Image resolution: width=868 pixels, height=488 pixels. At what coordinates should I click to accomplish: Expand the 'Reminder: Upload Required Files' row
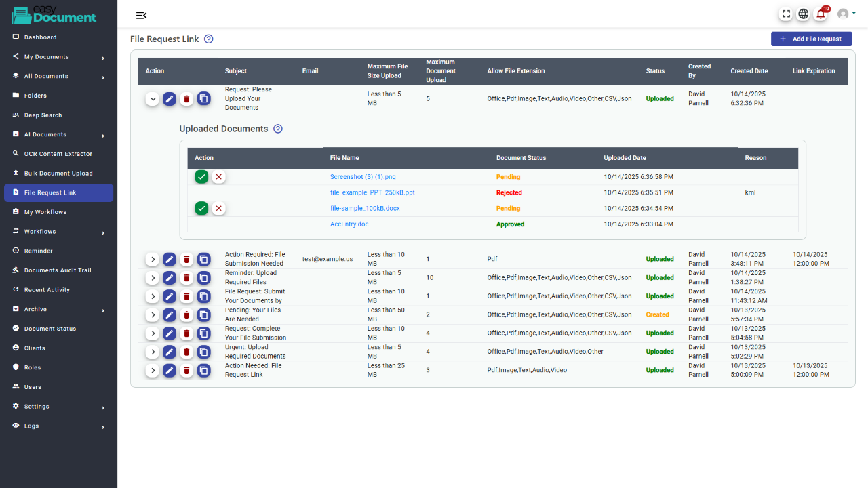click(153, 278)
